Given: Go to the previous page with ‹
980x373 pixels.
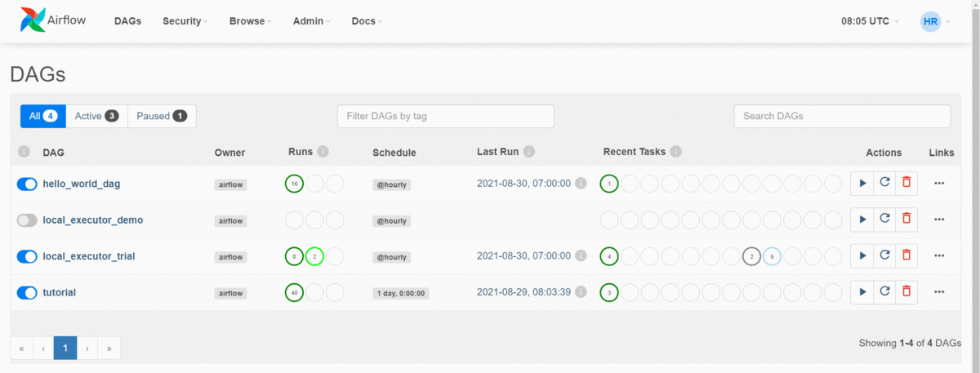Looking at the screenshot, I should [43, 348].
